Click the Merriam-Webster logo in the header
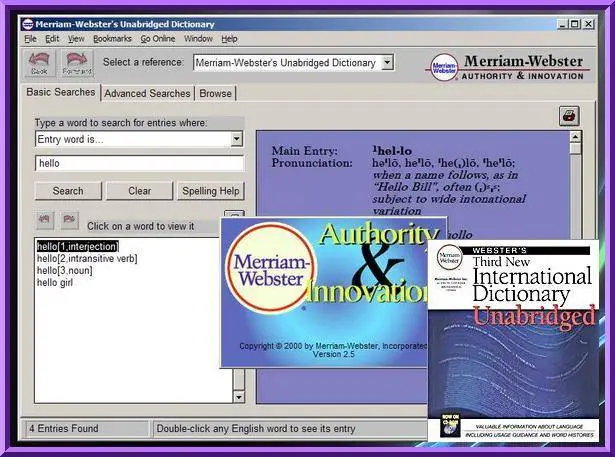This screenshot has width=615, height=457. click(507, 67)
